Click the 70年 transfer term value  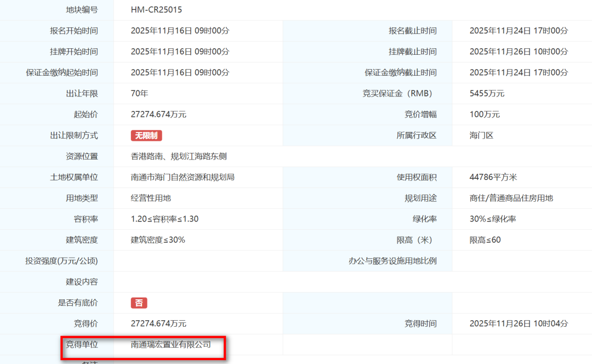pos(139,93)
